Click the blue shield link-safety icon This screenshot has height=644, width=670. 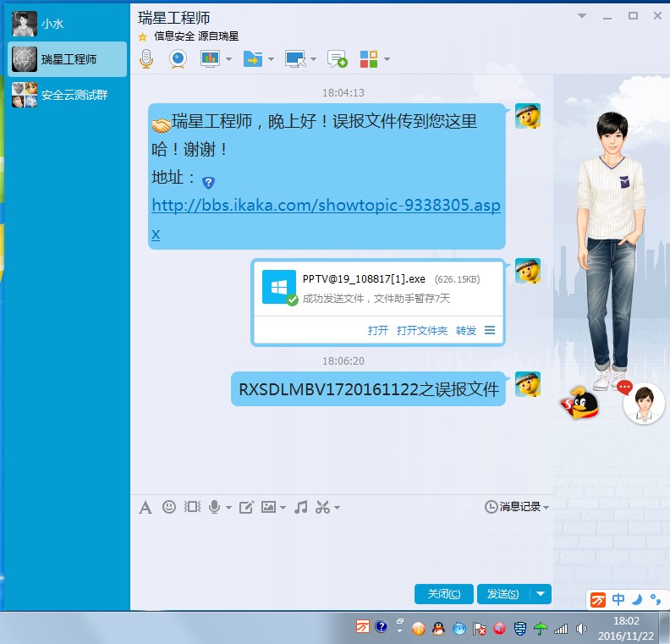coord(208,183)
